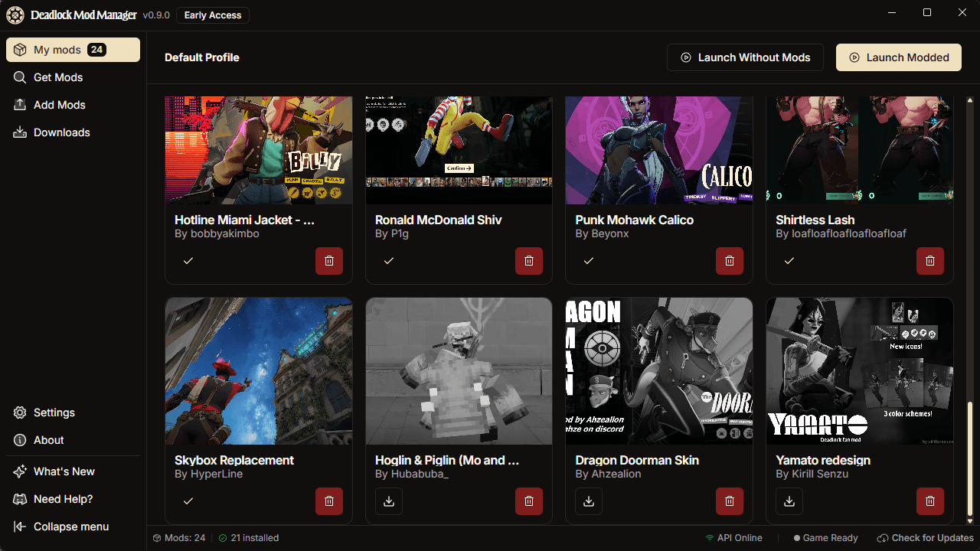Click the vertical scrollbar thumb

click(970, 458)
